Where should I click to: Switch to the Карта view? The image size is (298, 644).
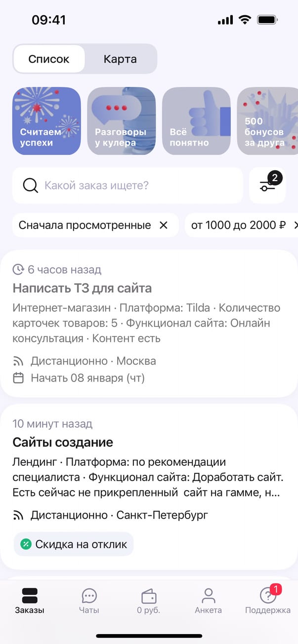120,59
